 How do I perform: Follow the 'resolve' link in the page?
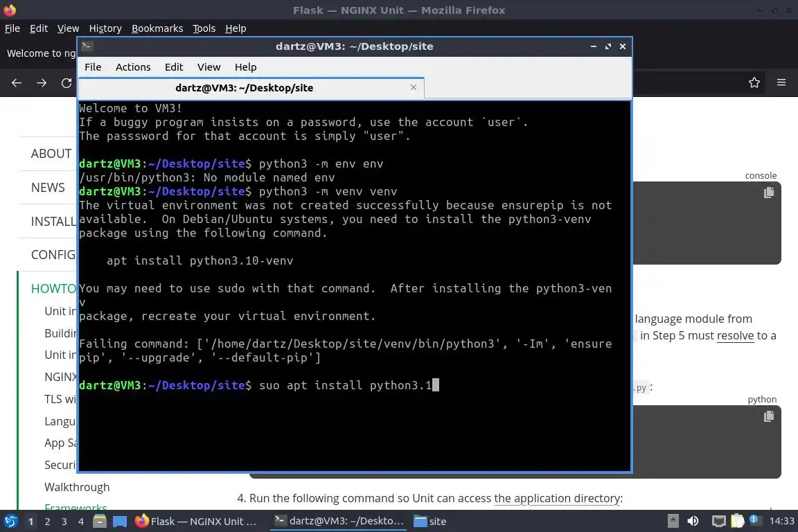pos(735,335)
